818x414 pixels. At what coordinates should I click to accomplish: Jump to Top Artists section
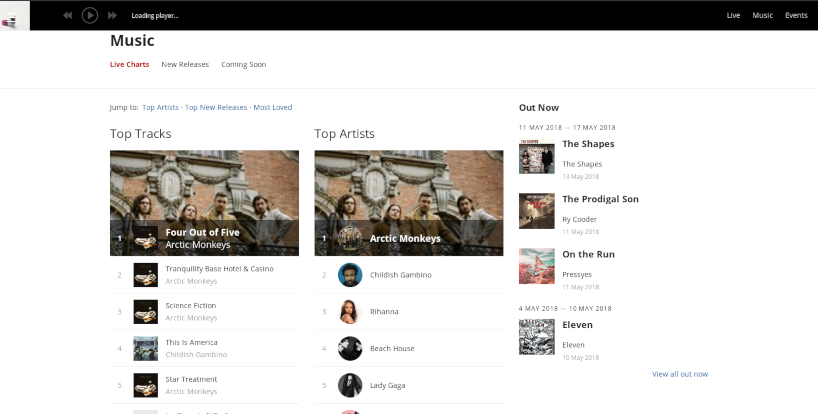pos(160,107)
